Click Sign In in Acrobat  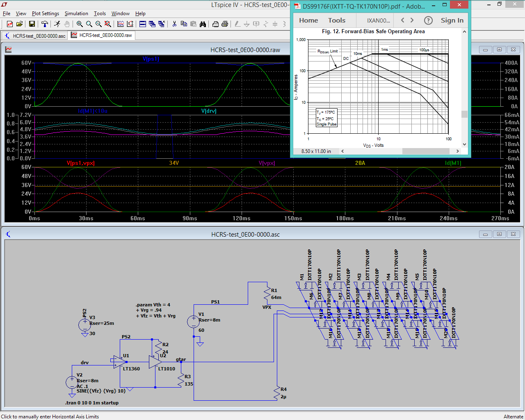pos(452,20)
